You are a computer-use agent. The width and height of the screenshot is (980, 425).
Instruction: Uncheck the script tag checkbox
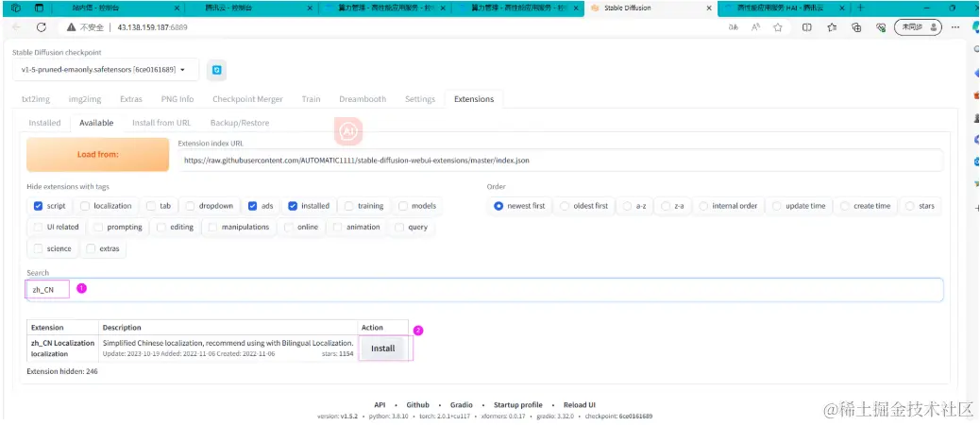[38, 206]
